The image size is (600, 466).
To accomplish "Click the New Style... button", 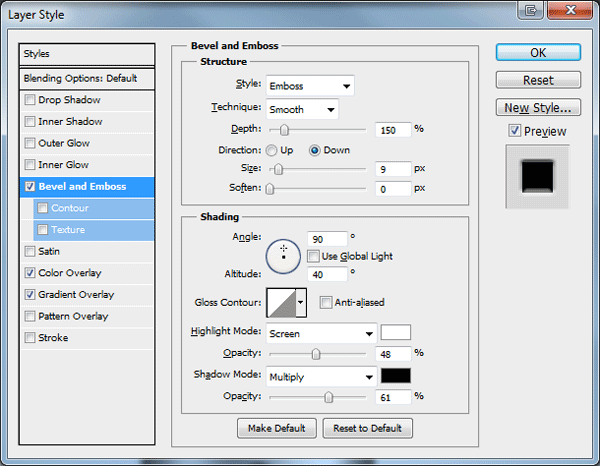I will pos(538,108).
